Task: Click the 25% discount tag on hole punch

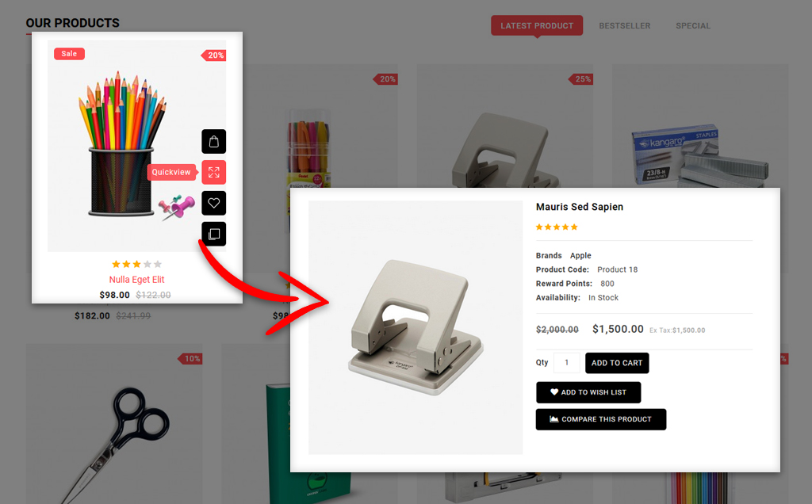Action: pos(580,79)
